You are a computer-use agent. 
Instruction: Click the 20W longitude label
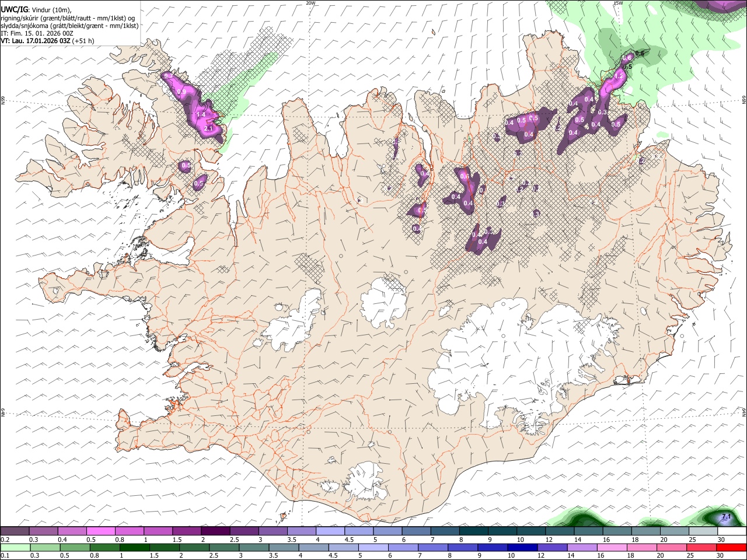[311, 3]
